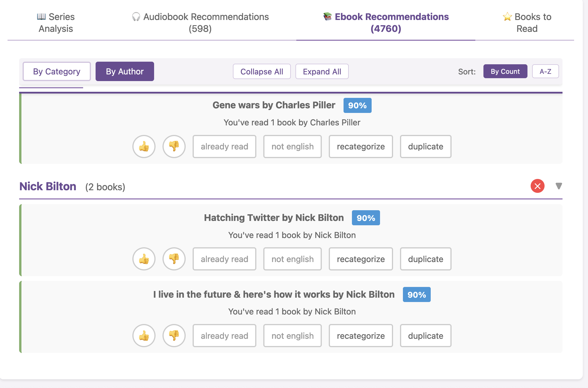Give thumbs down to Gene wars
588x388 pixels.
click(174, 147)
